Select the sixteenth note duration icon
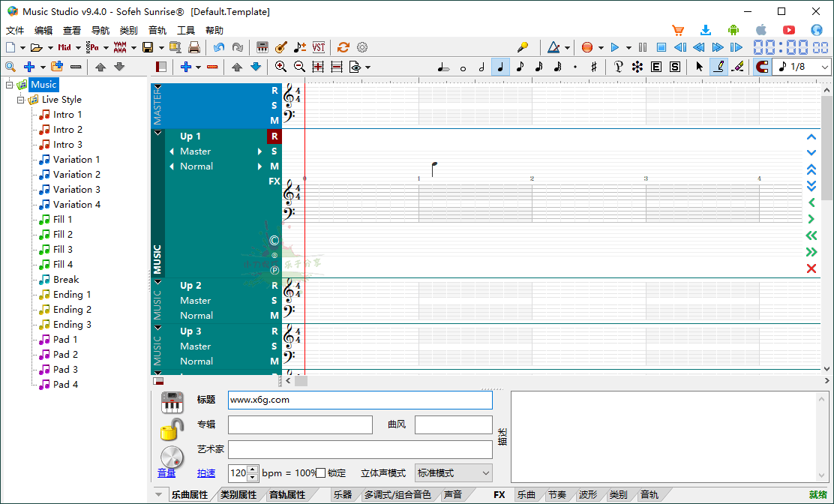 click(538, 67)
